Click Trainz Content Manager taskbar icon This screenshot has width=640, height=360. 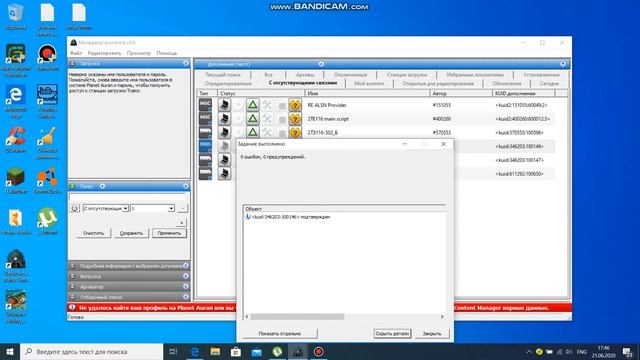click(x=298, y=351)
